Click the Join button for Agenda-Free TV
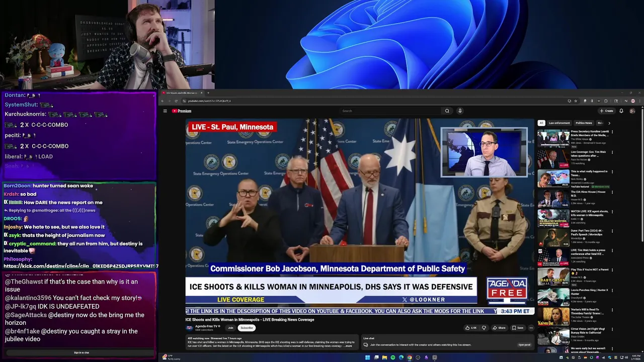644x362 pixels. [230, 328]
